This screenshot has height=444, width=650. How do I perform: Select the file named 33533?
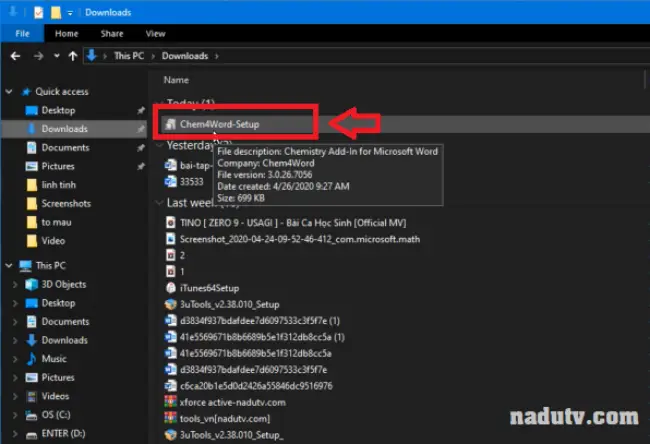pos(192,182)
